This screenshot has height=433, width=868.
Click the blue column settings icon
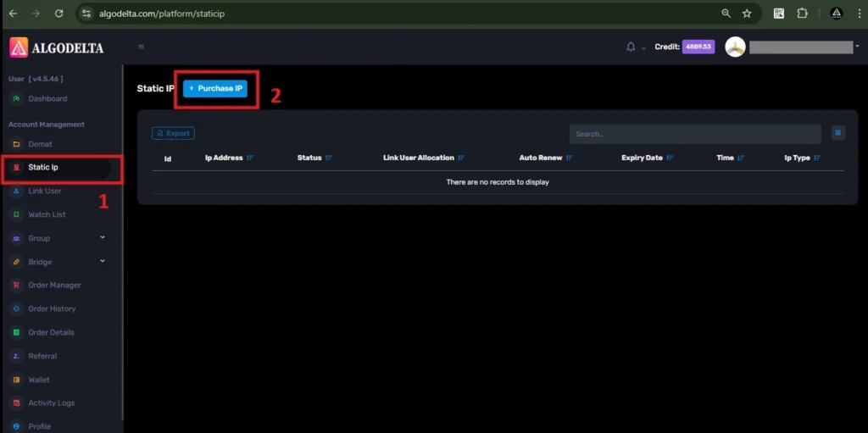837,133
